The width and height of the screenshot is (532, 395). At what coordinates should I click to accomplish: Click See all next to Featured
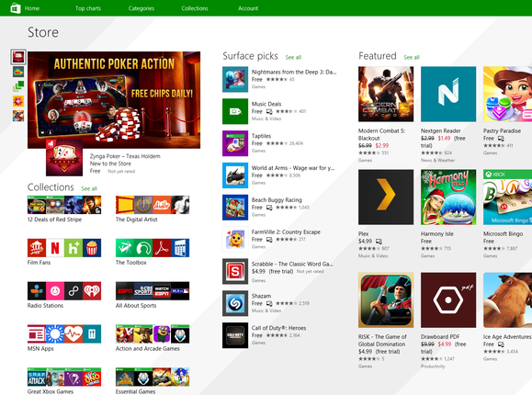pos(412,57)
